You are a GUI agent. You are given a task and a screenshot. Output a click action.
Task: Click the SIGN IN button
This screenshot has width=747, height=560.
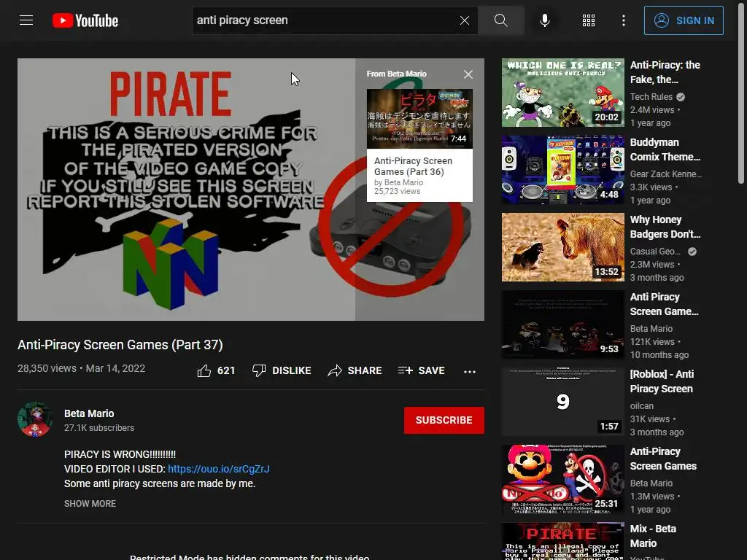[684, 20]
